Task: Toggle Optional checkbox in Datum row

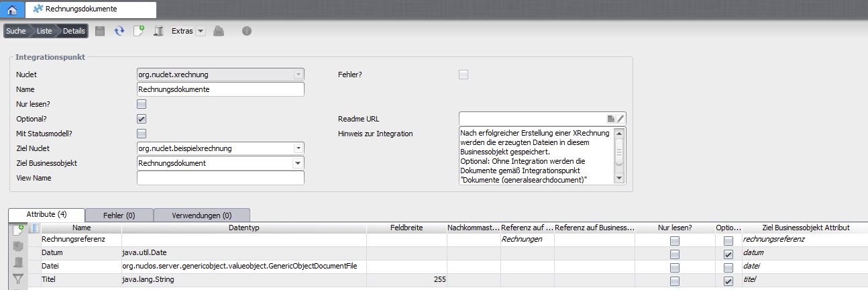Action: [x=728, y=254]
